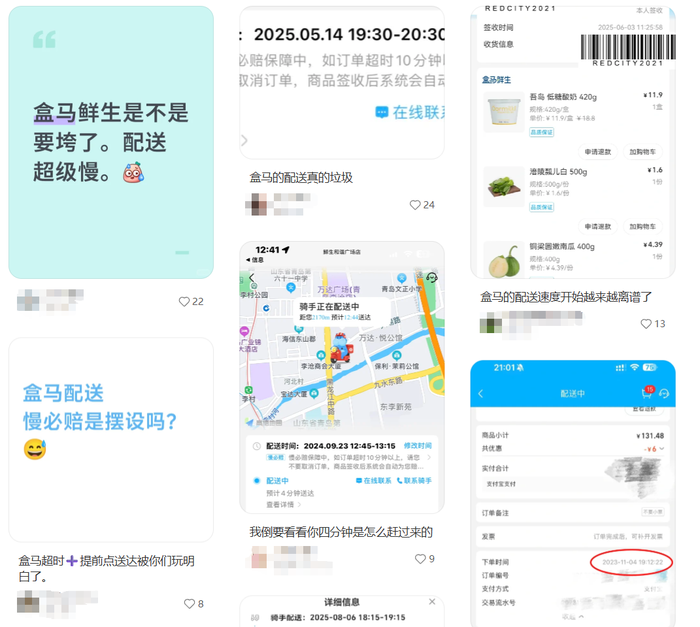Click the back arrow in the blue 配送中 header
Viewport: 700px width, 627px height.
(x=481, y=393)
